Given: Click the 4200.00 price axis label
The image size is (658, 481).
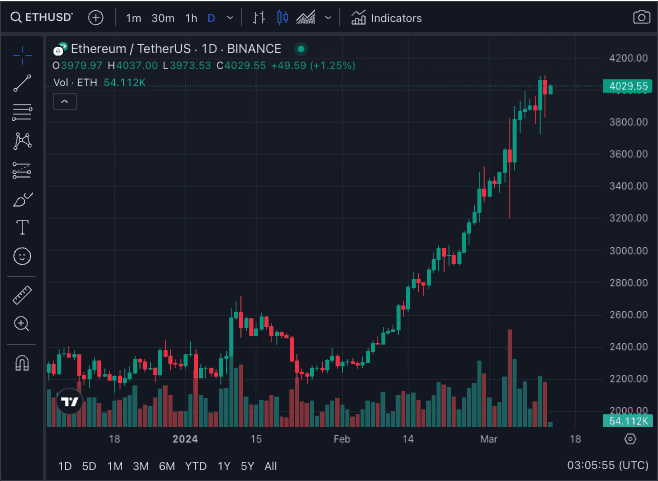Looking at the screenshot, I should 628,58.
